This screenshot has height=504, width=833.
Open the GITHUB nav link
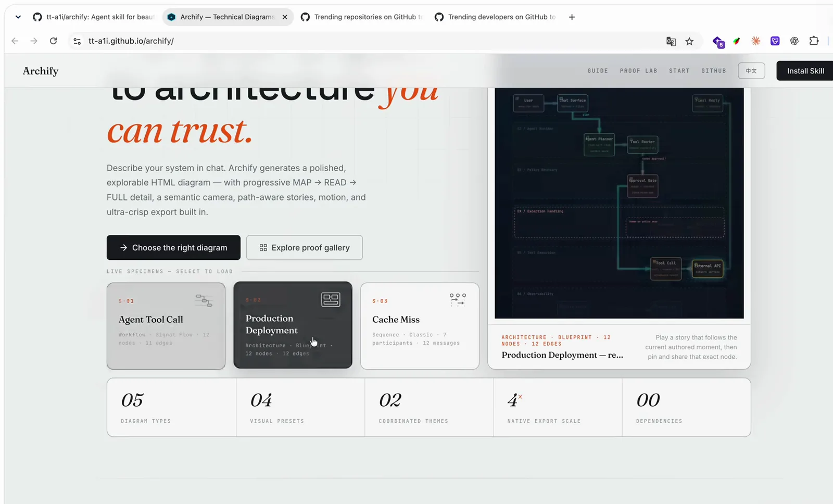[713, 71]
